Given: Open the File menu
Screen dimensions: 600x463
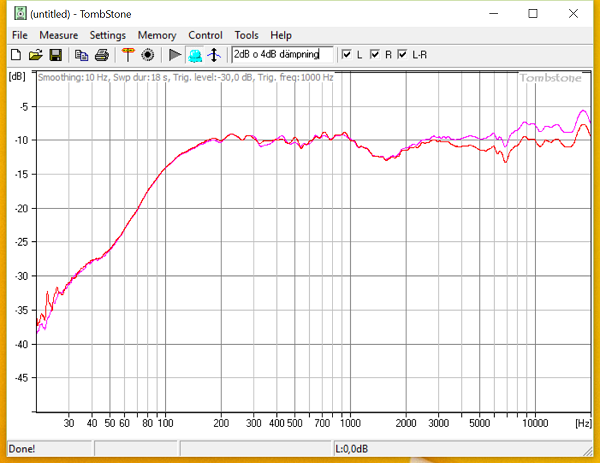Looking at the screenshot, I should 20,35.
